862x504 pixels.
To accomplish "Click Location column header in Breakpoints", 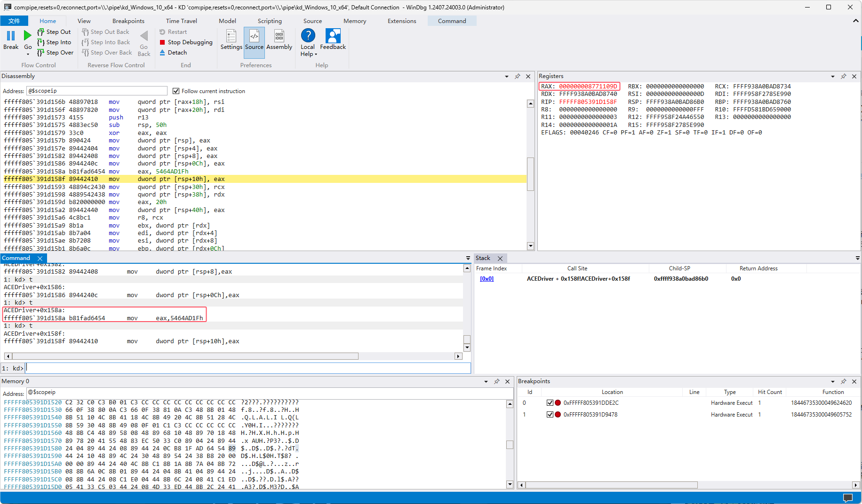I will point(612,392).
